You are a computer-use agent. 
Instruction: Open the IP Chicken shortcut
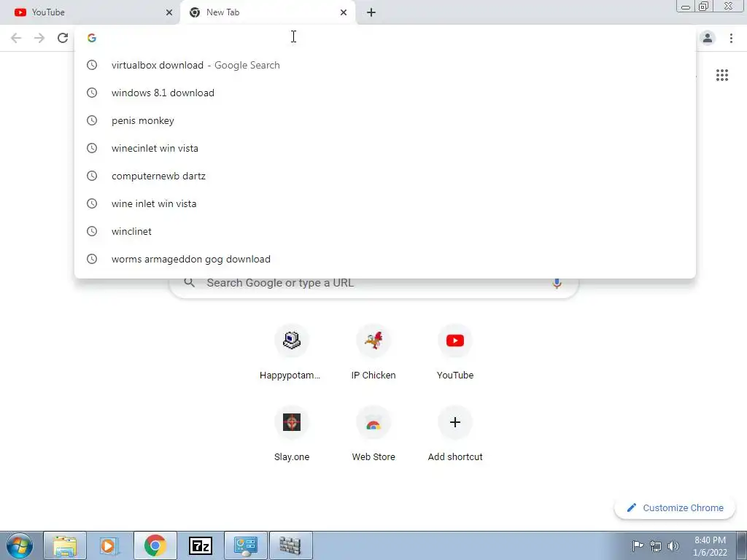373,352
